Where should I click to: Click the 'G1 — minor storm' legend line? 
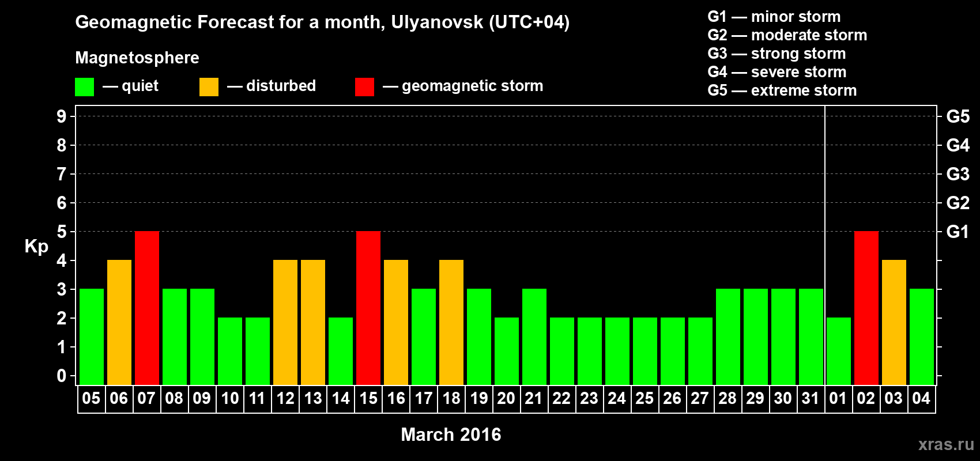(774, 17)
